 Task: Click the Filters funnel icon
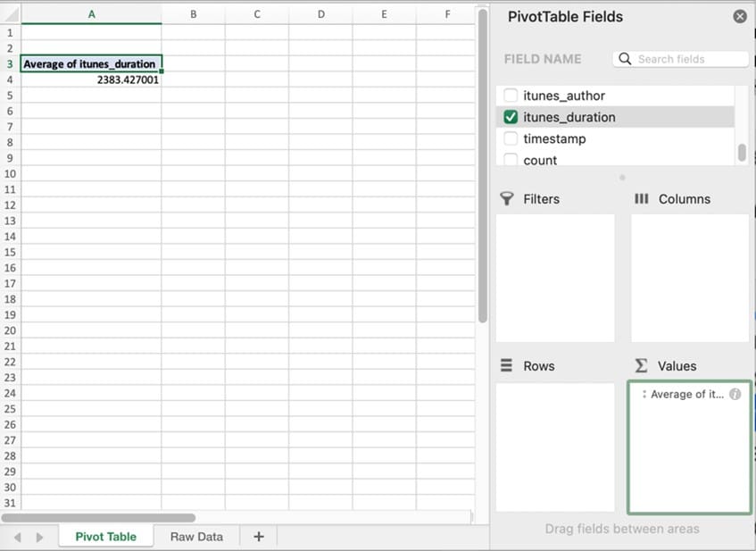(507, 199)
